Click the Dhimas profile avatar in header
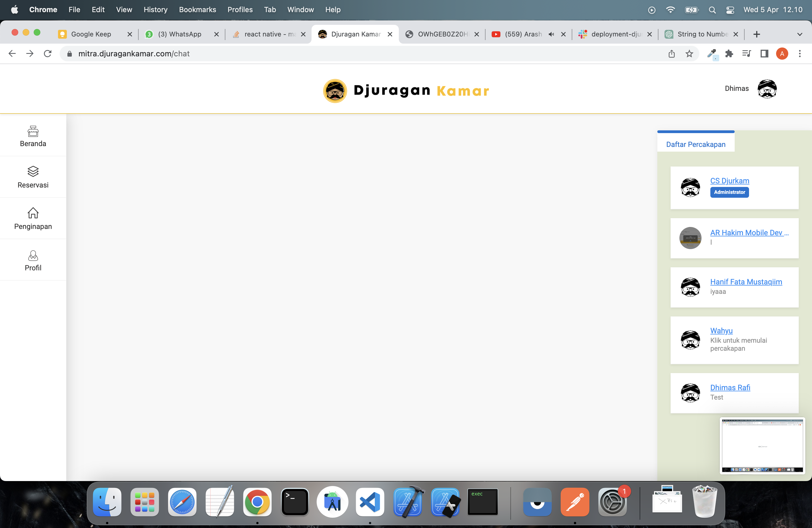Viewport: 812px width, 528px height. pyautogui.click(x=767, y=89)
